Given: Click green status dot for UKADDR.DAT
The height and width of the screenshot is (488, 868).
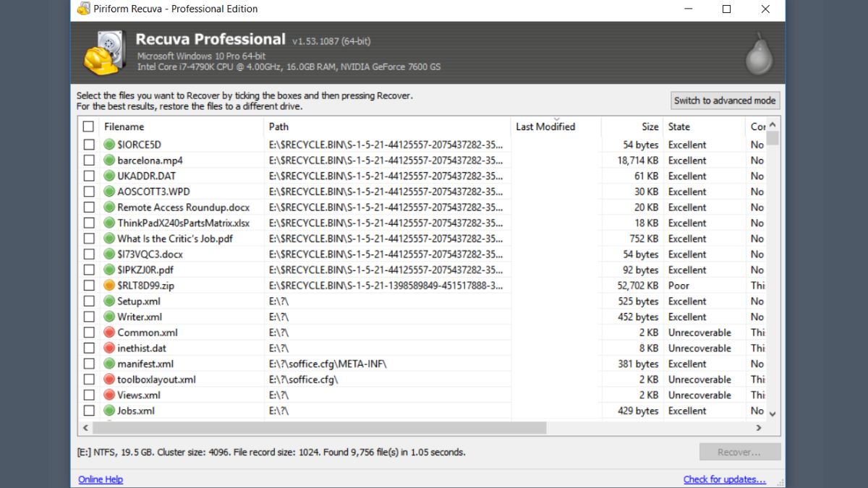Looking at the screenshot, I should click(x=110, y=176).
